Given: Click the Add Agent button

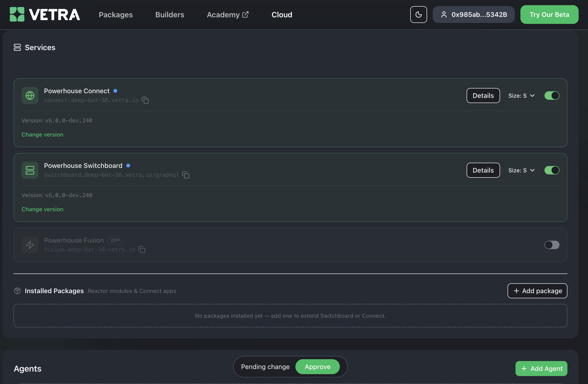Looking at the screenshot, I should click(x=541, y=368).
